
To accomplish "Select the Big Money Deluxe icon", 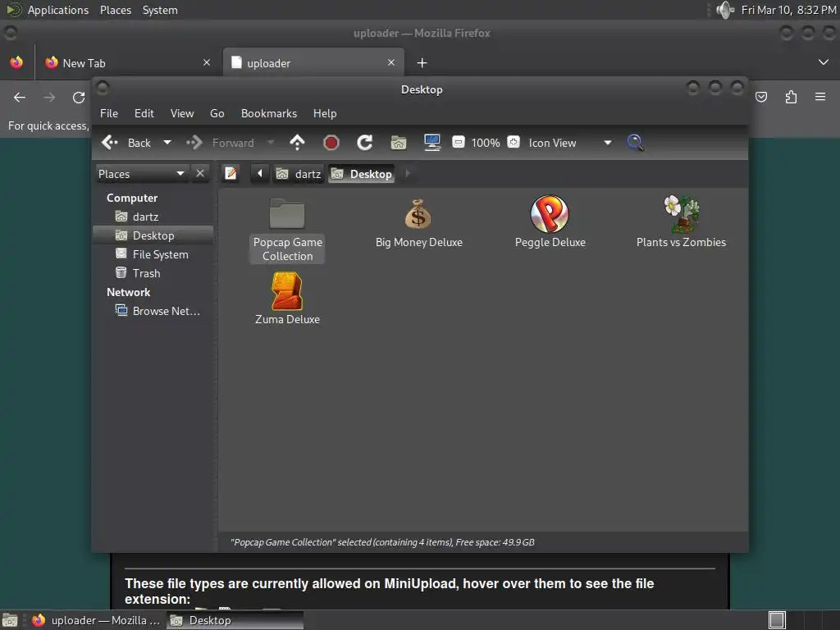I will (x=418, y=223).
